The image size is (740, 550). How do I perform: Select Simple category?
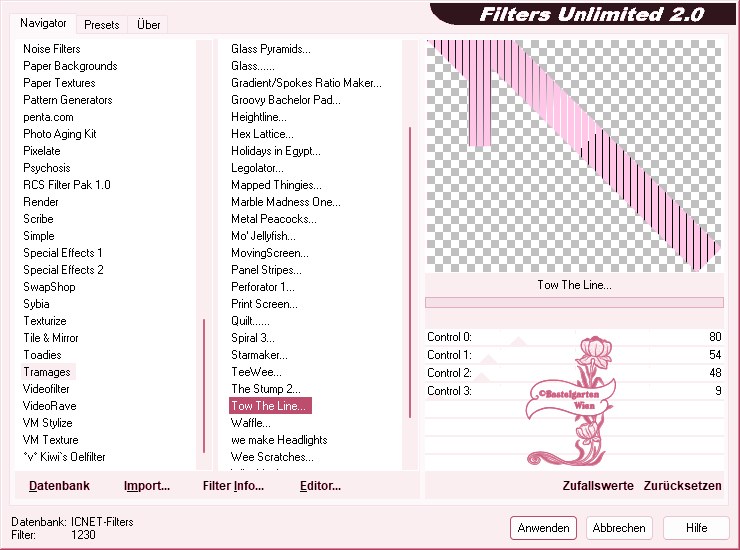pyautogui.click(x=39, y=236)
